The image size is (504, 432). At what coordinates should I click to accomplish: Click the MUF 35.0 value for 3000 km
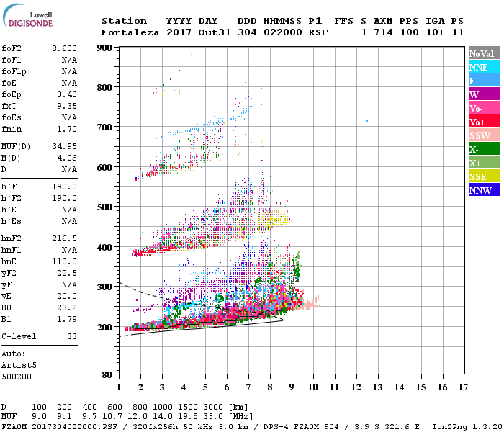click(x=213, y=416)
